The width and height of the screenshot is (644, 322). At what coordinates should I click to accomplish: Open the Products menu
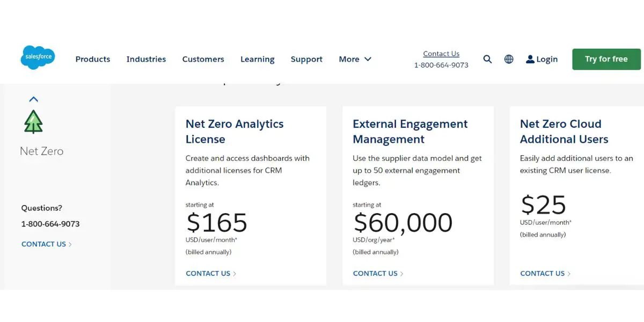coord(93,59)
